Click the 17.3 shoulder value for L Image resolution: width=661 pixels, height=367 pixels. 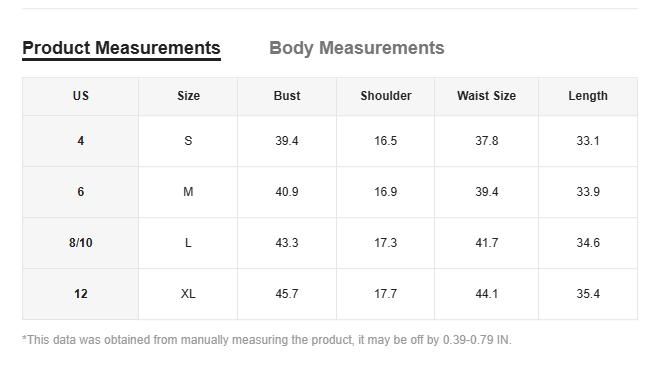pyautogui.click(x=385, y=243)
